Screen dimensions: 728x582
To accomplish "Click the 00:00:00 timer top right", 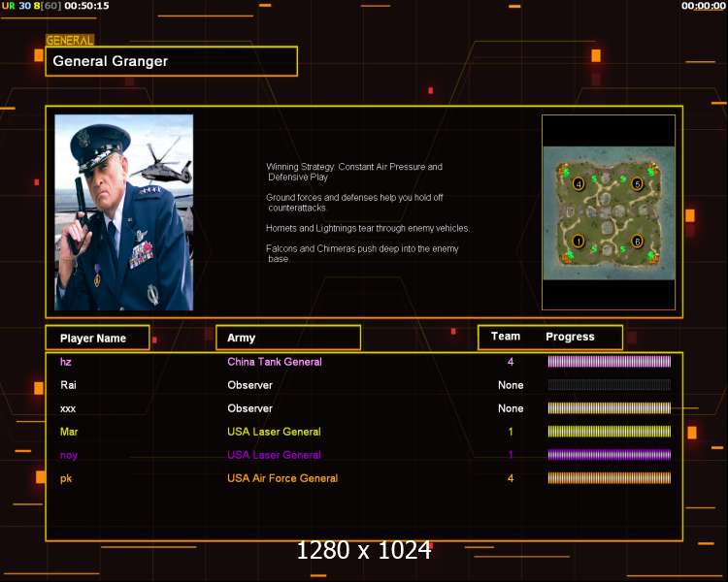I will (x=704, y=6).
